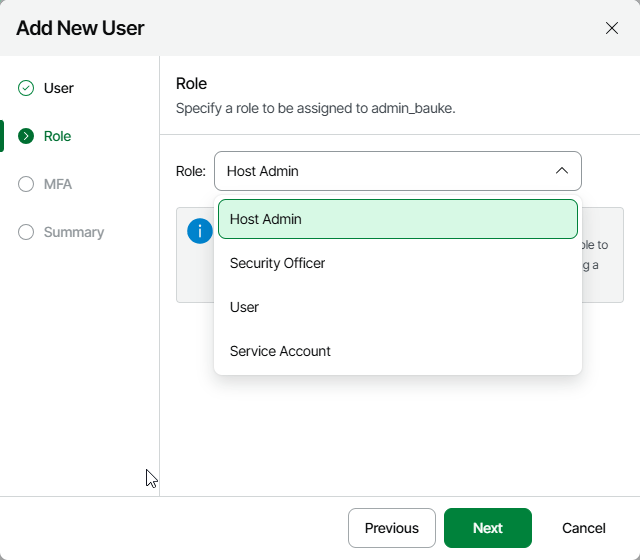
Task: Select Service Account role option
Action: click(398, 351)
